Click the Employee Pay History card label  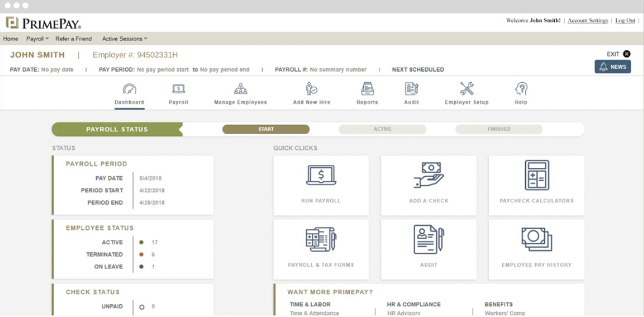pos(536,265)
